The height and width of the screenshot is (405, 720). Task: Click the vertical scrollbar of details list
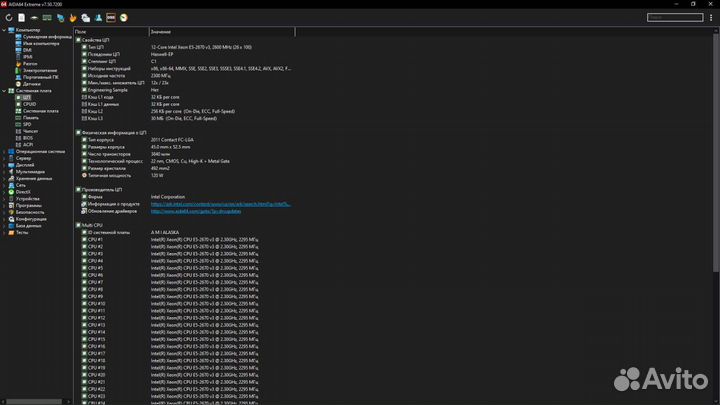[715, 150]
